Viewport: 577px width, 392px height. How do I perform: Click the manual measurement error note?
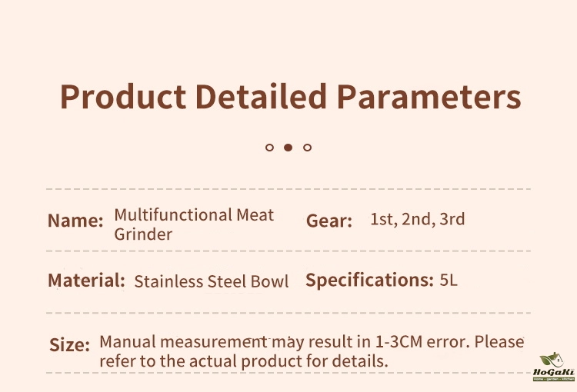pyautogui.click(x=312, y=350)
